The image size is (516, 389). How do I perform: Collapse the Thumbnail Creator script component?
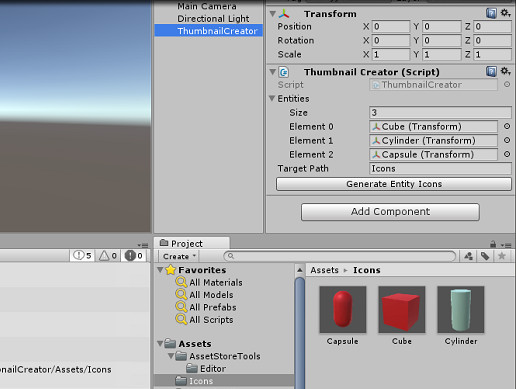273,72
